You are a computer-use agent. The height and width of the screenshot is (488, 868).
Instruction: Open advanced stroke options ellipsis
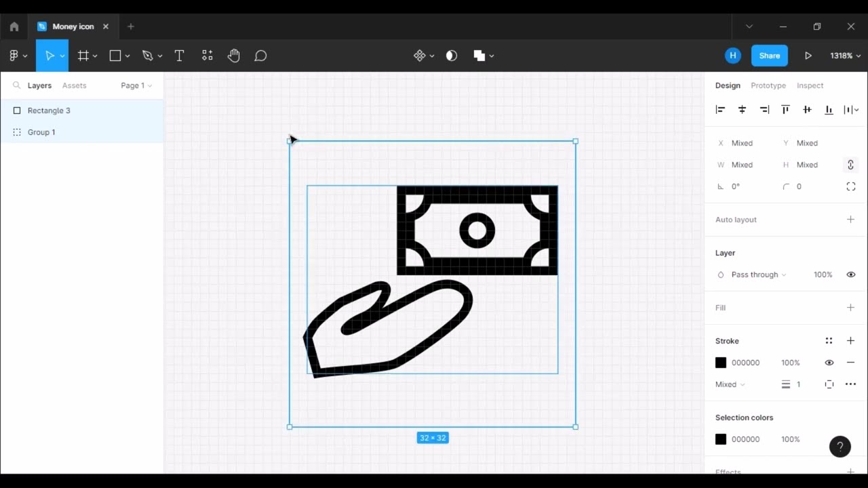click(x=850, y=384)
